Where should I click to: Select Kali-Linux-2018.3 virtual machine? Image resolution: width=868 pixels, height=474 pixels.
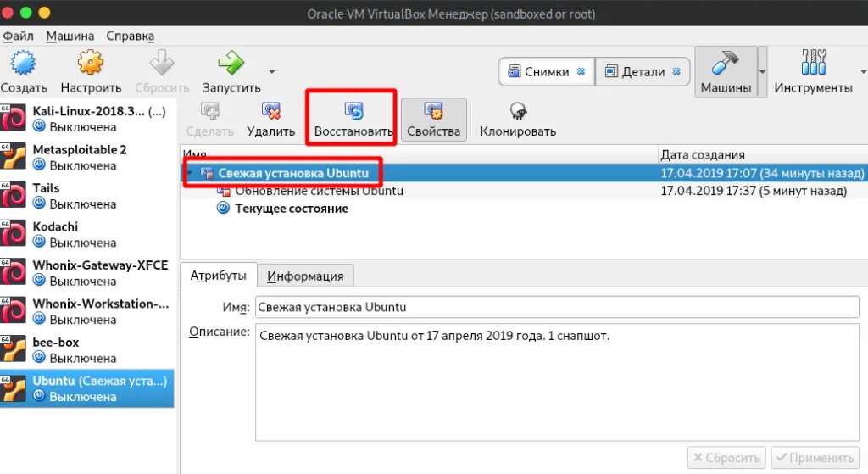pos(87,119)
